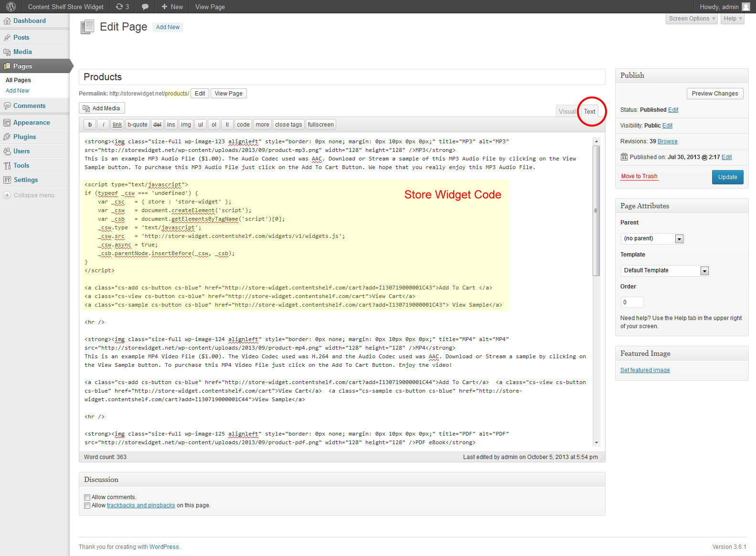Viewport: 756px width, 556px height.
Task: Click the Add Media button
Action: [x=102, y=108]
